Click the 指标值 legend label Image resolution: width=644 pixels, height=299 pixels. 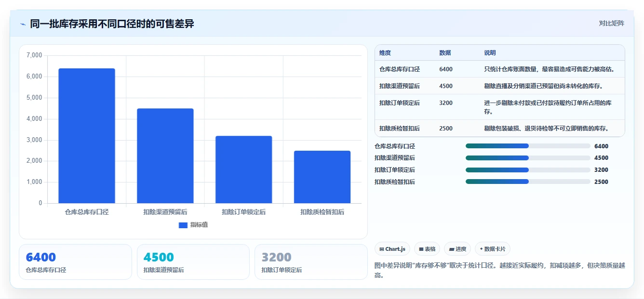click(x=199, y=225)
